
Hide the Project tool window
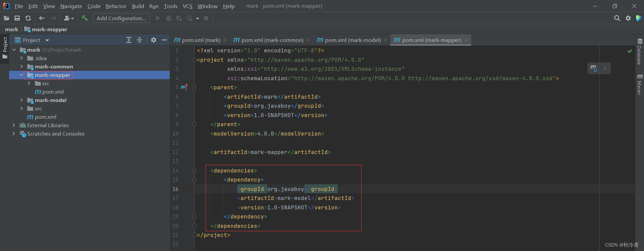point(164,40)
